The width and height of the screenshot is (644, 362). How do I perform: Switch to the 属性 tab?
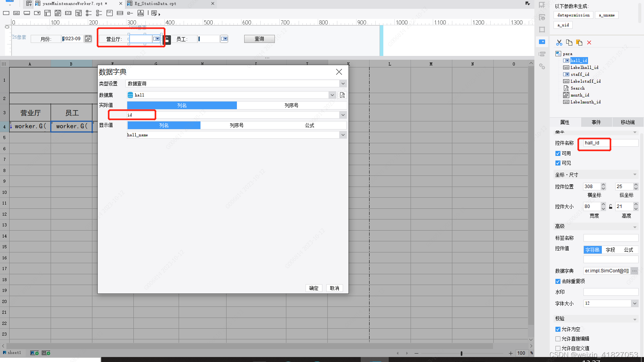(565, 122)
